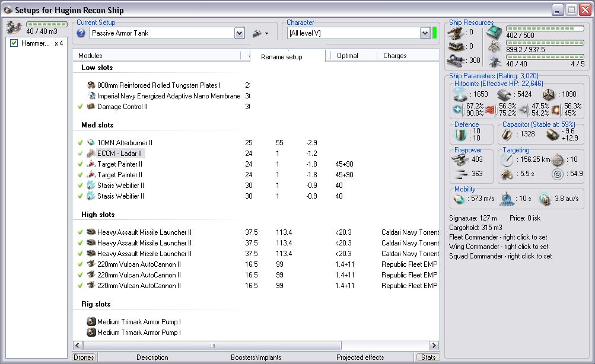Toggle the first Stasis Webifier II checkmark
Viewport: 595px width, 364px height.
coord(80,185)
